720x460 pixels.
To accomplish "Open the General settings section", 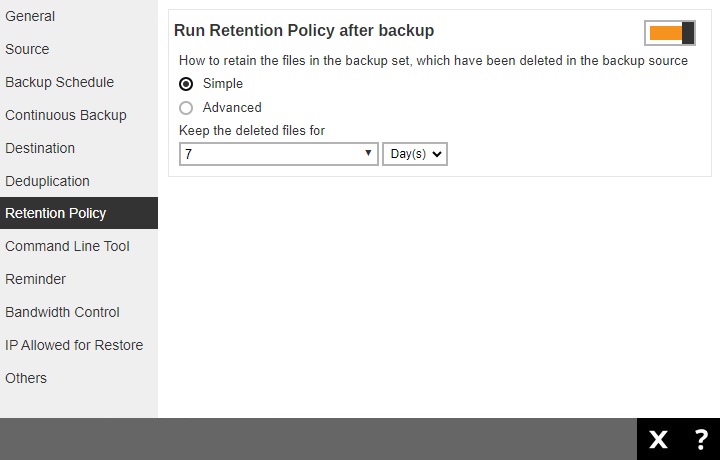I will pos(30,16).
